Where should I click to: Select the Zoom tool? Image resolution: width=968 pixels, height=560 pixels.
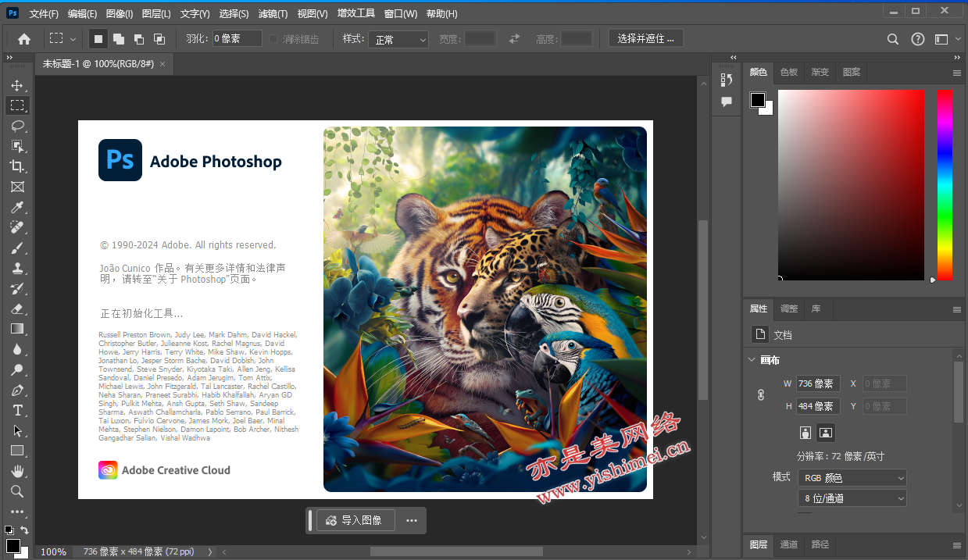pyautogui.click(x=17, y=491)
